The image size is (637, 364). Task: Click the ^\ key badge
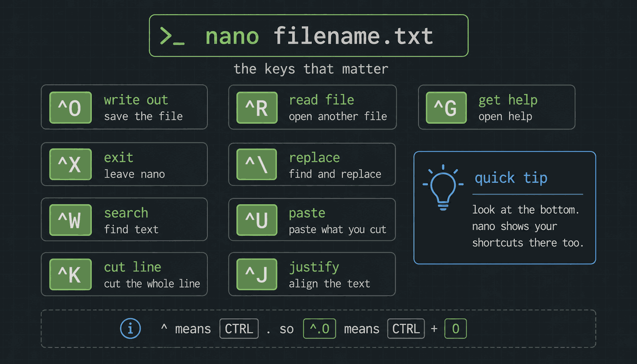(257, 164)
